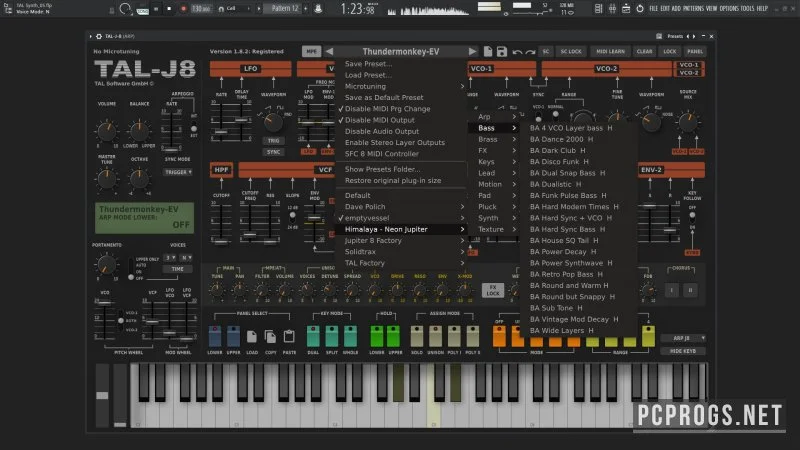Turn the LFO WAVEFORM knob
Image resolution: width=800 pixels, height=450 pixels.
273,121
